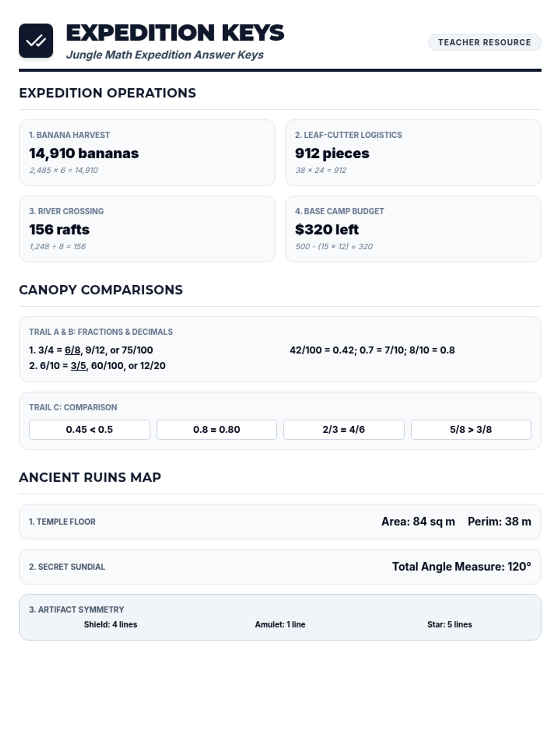The image size is (560, 747).
Task: Click the 2/3 = 4/6 comparison box
Action: coord(344,430)
